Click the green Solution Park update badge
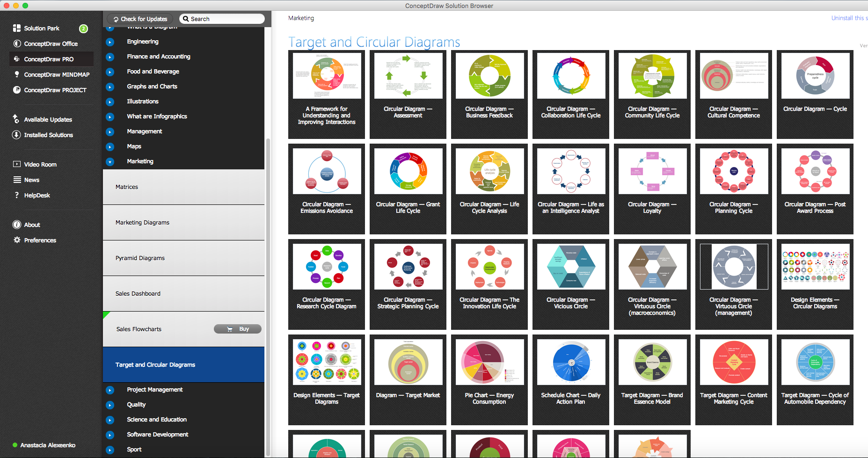 pos(83,29)
